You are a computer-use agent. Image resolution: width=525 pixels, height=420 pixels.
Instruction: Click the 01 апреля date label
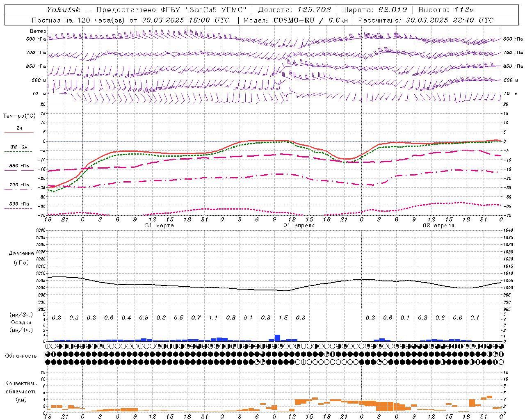click(x=299, y=226)
